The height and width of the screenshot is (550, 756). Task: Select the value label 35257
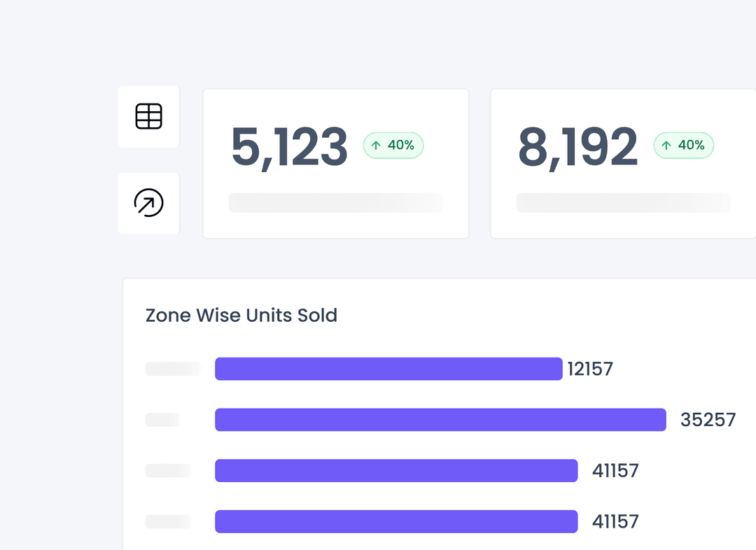708,420
